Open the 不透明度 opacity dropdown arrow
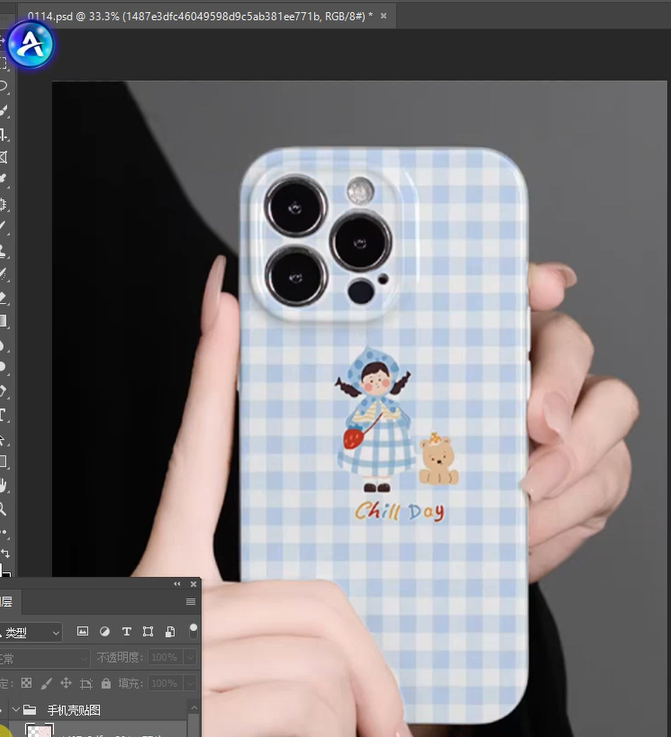Screen dimensions: 671x737 [x=192, y=658]
